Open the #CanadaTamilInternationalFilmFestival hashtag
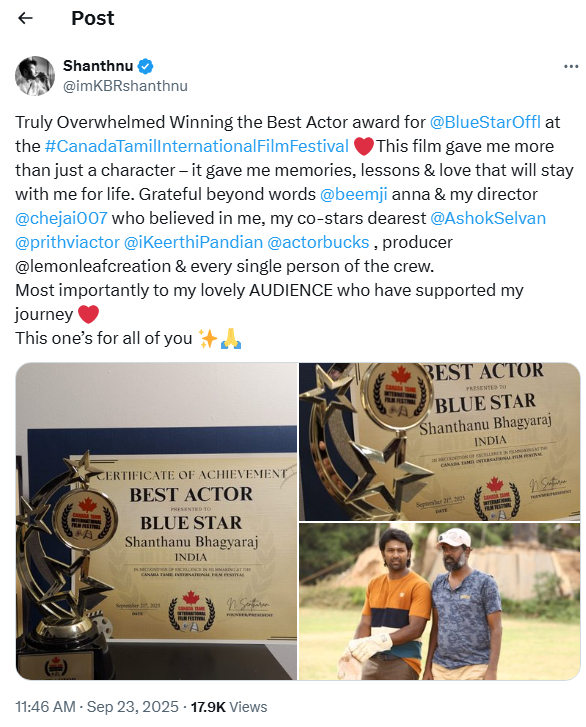The width and height of the screenshot is (586, 727). click(x=197, y=146)
